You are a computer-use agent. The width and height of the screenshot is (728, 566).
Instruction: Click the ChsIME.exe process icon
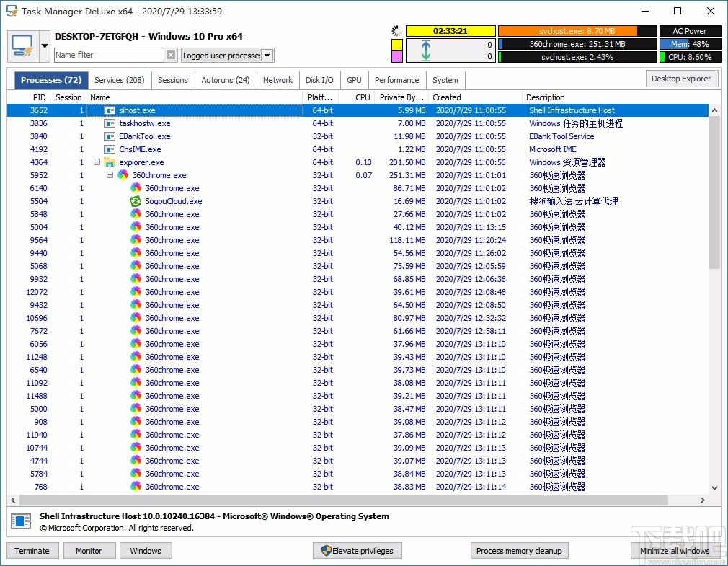(x=110, y=149)
